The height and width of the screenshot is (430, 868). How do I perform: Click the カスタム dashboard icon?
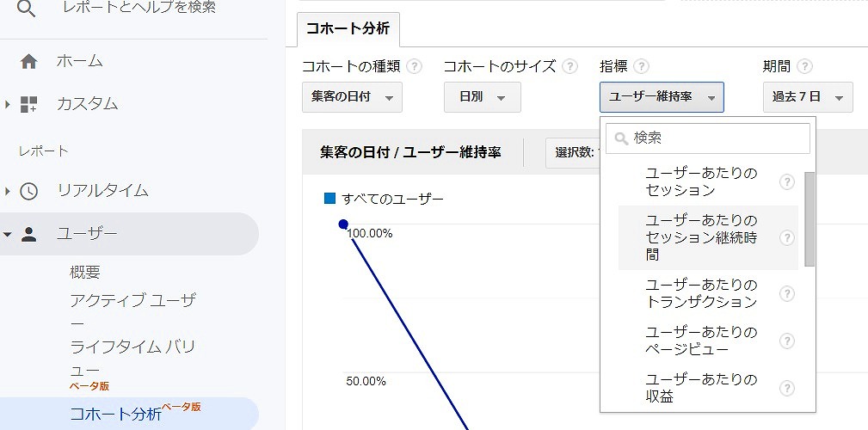pyautogui.click(x=28, y=104)
